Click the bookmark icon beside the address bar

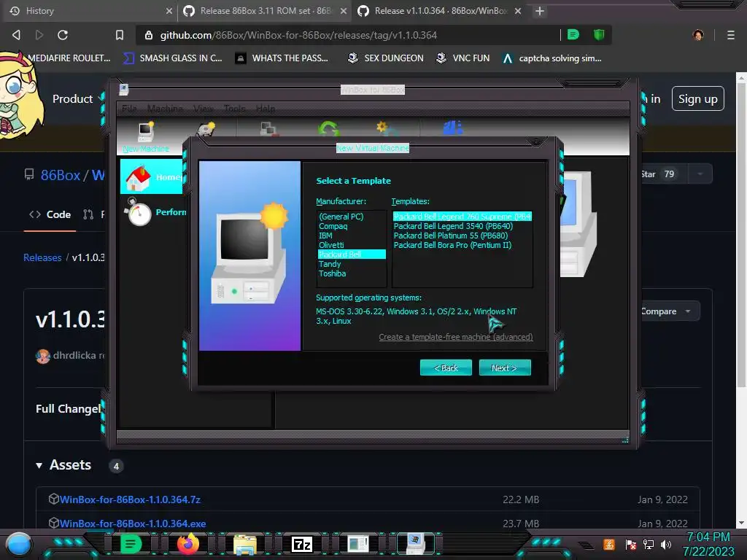[x=120, y=35]
